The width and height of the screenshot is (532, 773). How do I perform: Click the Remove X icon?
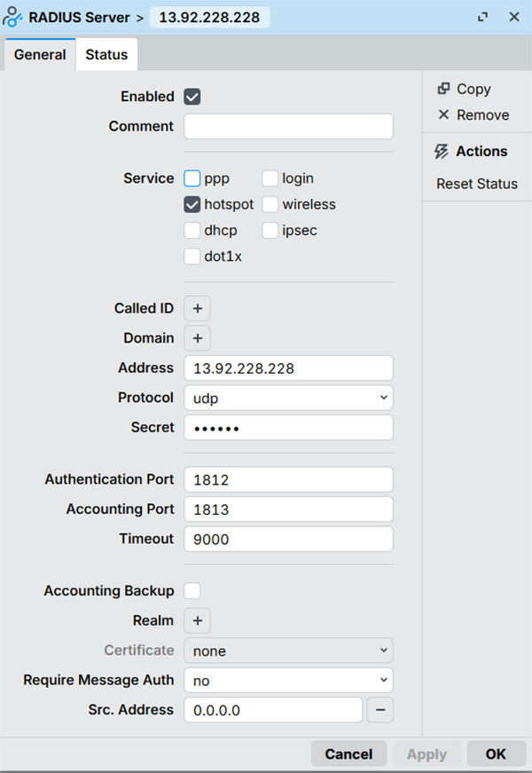click(x=443, y=115)
